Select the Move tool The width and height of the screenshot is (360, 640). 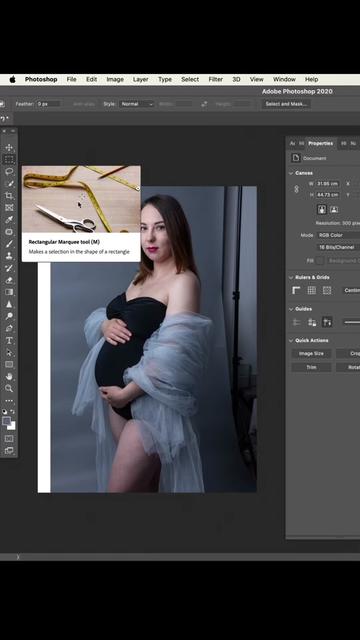[9, 147]
